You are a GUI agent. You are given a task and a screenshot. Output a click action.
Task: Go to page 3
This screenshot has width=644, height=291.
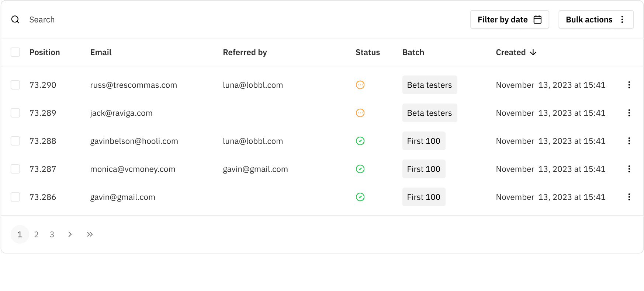(x=52, y=234)
